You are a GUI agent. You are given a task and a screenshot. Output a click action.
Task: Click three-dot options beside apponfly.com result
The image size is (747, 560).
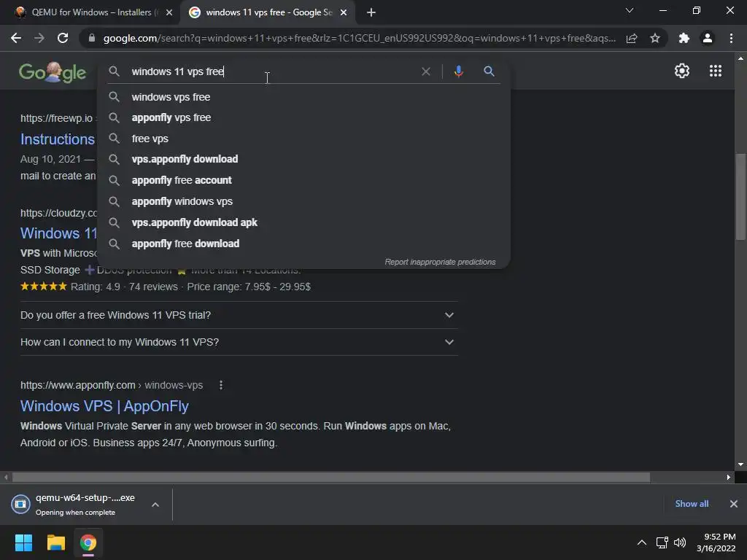220,385
